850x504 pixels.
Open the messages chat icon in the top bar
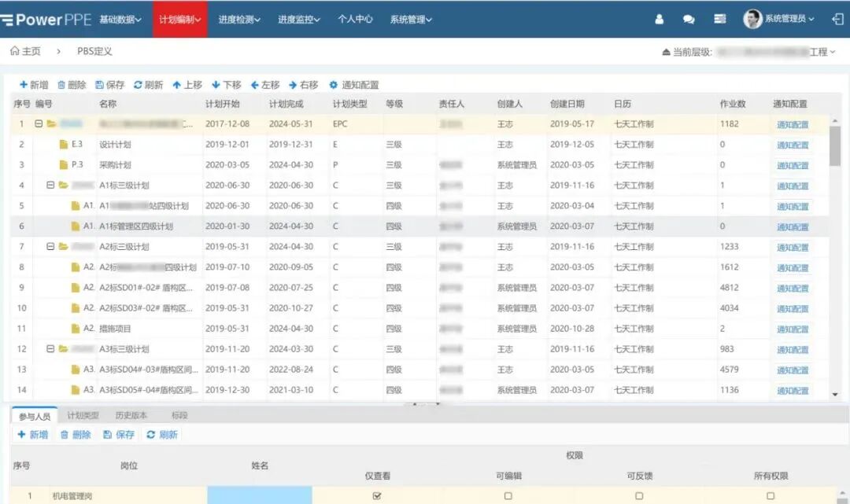[x=688, y=17]
